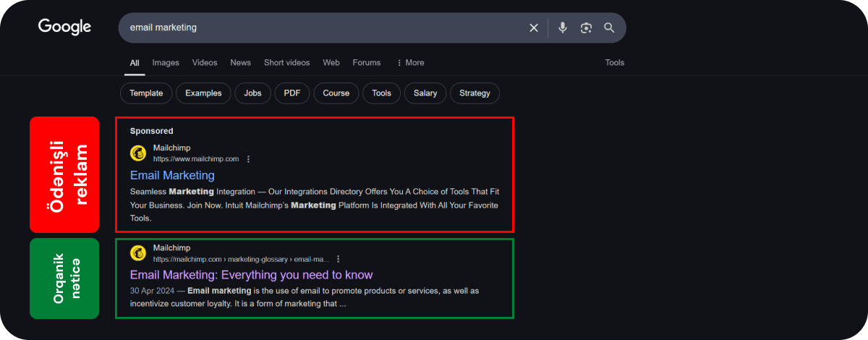Apply the Examples filter chip
868x340 pixels.
coord(203,93)
